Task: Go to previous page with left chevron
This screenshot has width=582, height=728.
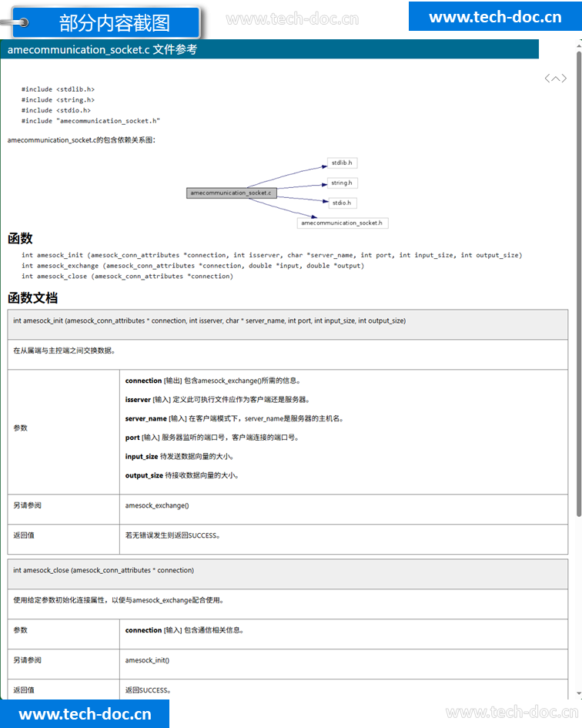Action: (547, 79)
